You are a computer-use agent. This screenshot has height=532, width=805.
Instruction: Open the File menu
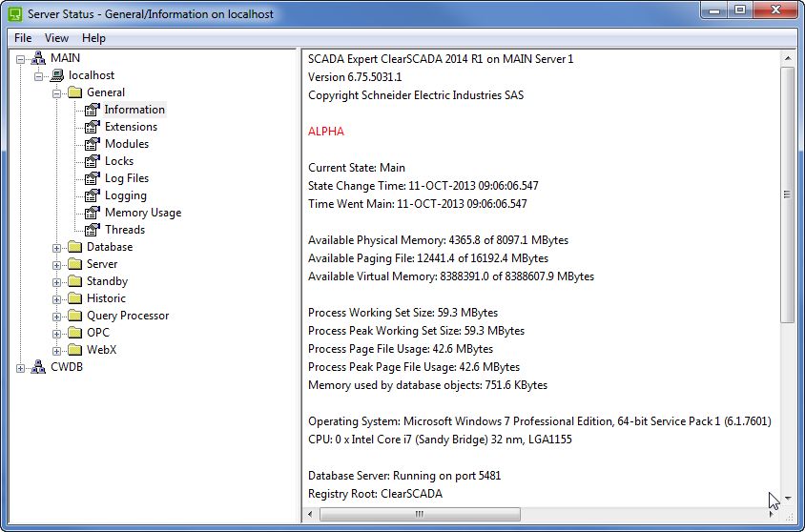coord(23,38)
